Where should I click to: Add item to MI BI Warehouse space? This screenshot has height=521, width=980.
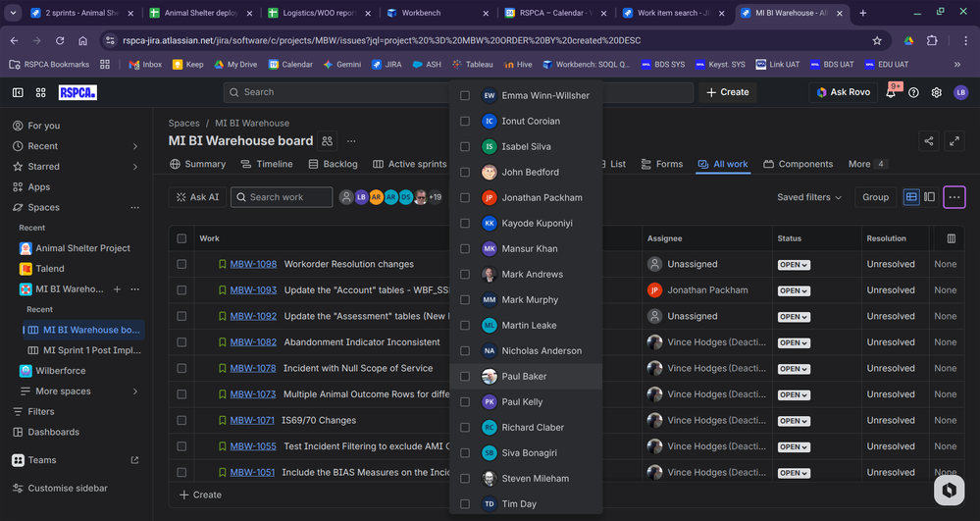117,289
